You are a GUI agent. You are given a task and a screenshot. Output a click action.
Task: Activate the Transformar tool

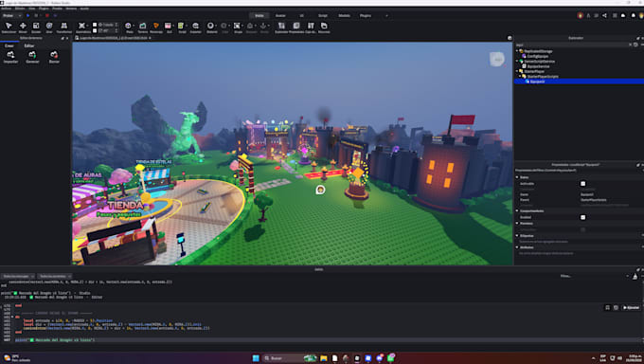coord(63,27)
